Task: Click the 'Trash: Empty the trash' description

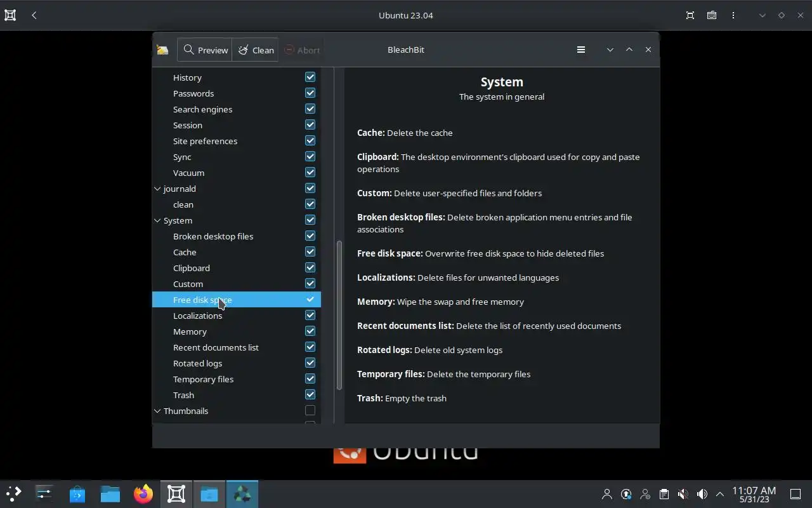Action: 402,398
